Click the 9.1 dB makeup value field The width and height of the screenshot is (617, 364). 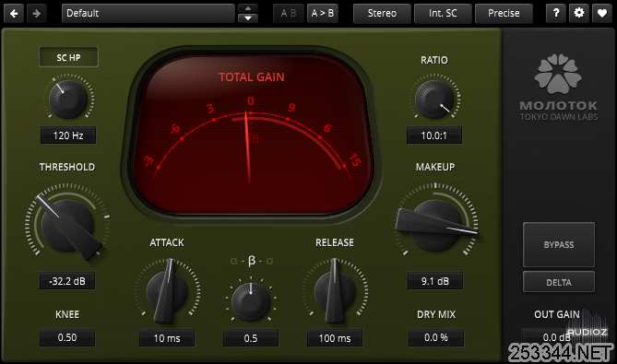click(435, 281)
